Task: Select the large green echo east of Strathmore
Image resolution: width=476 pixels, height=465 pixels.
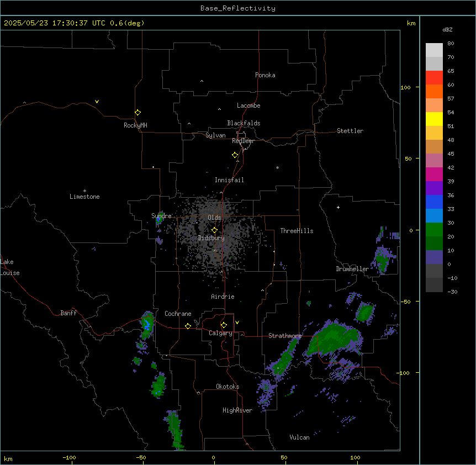Action: pyautogui.click(x=335, y=339)
